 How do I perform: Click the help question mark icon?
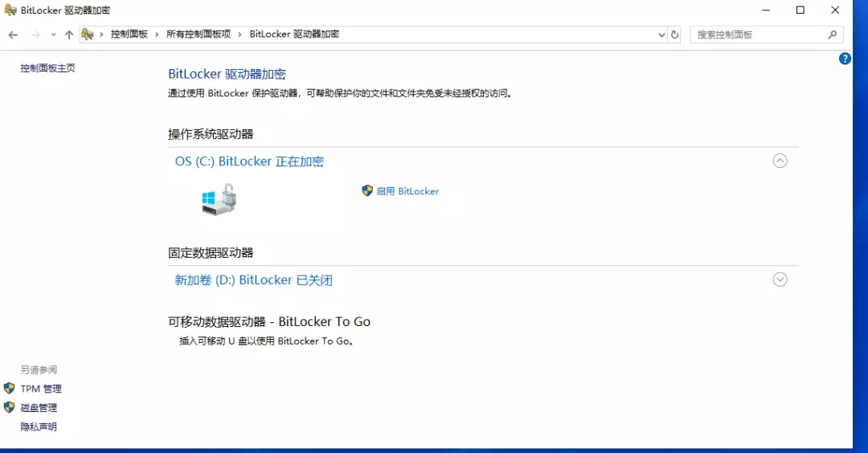844,59
